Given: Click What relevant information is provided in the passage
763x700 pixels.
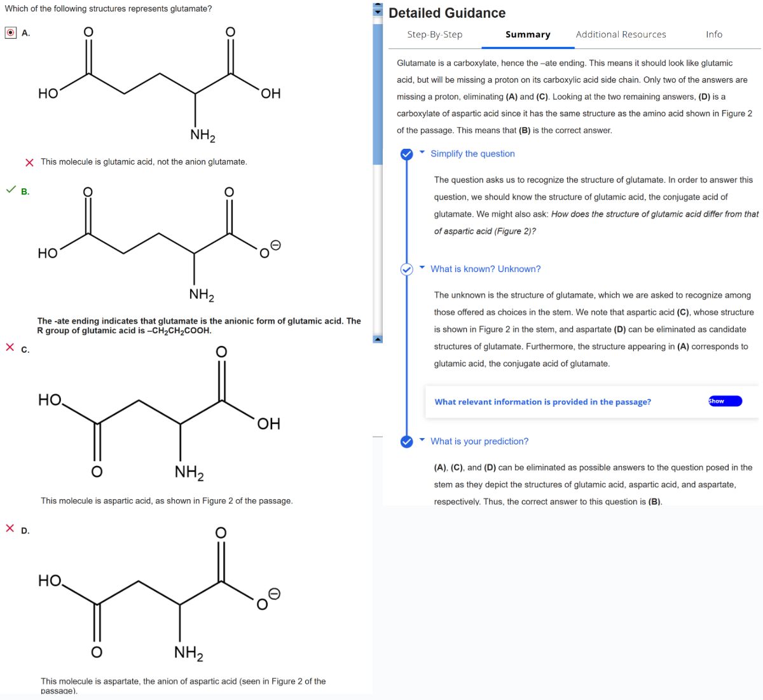Looking at the screenshot, I should click(542, 402).
